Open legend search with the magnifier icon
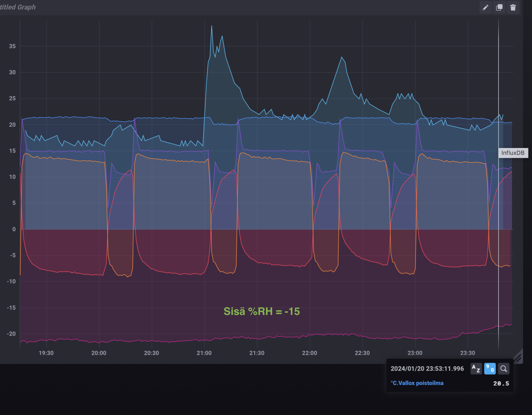The image size is (532, 415). [x=504, y=369]
